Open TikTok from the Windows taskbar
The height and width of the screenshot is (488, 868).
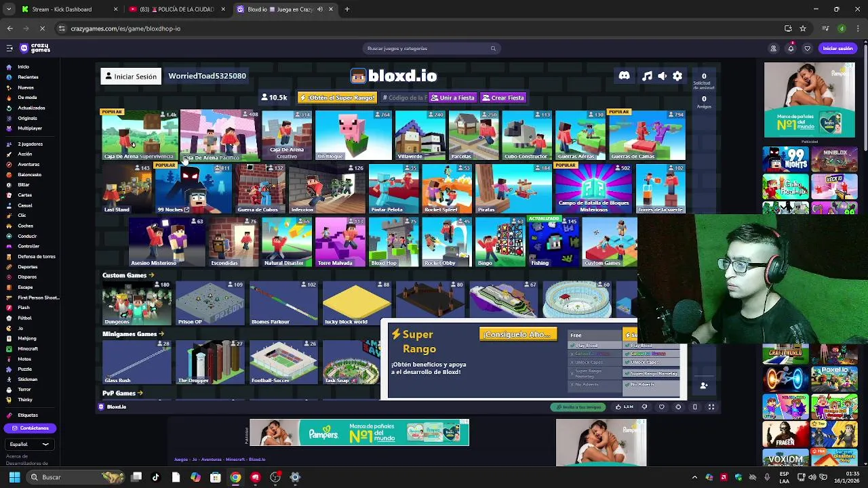155,477
